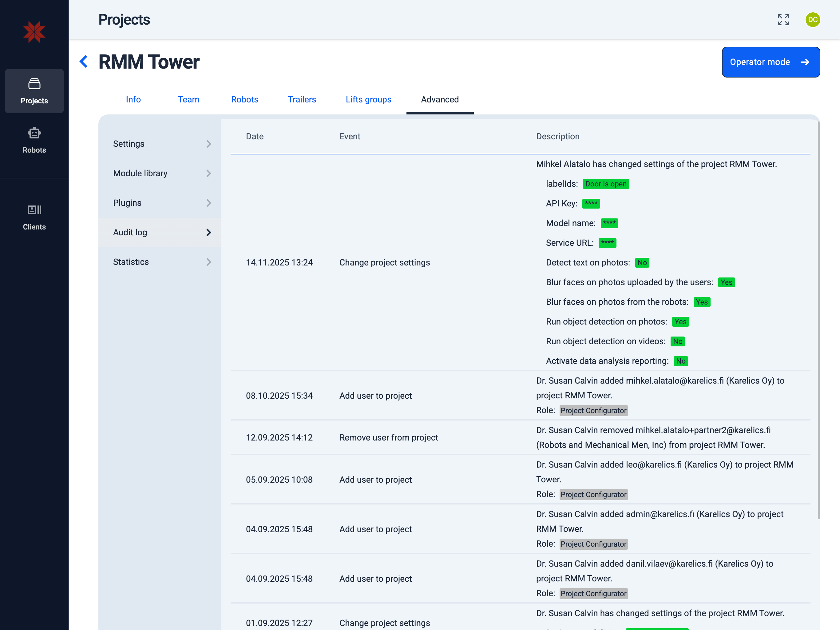Screen dimensions: 840x630
Task: Expand the Module library chevron
Action: tap(208, 173)
